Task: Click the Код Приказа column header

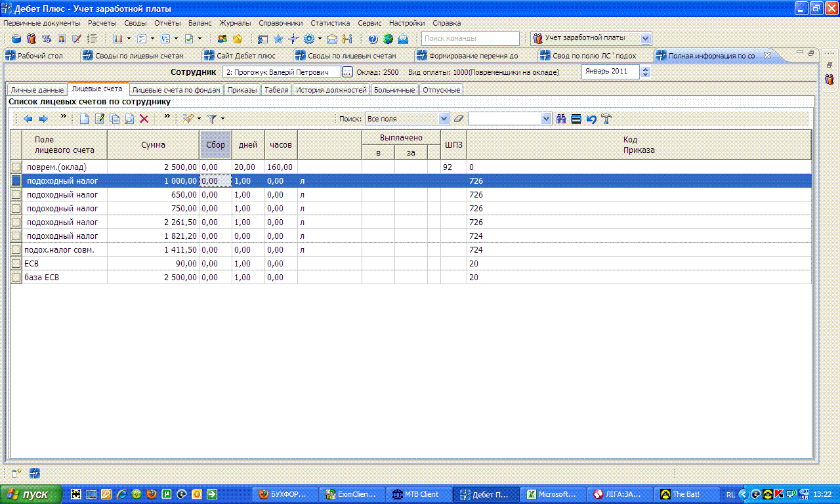Action: [x=639, y=144]
